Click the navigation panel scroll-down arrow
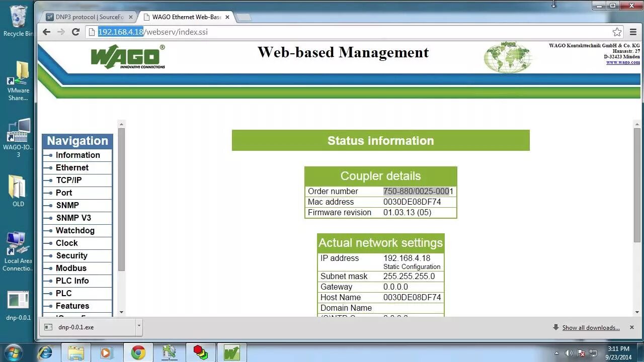 (121, 312)
